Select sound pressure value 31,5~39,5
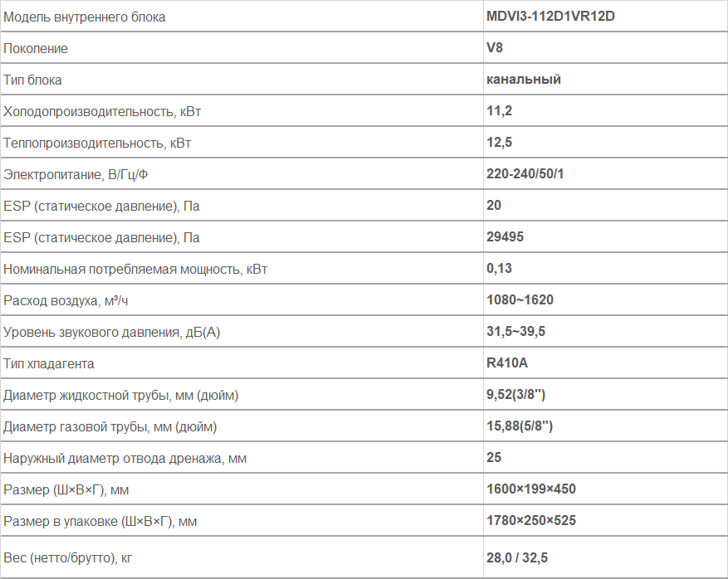 coord(515,332)
